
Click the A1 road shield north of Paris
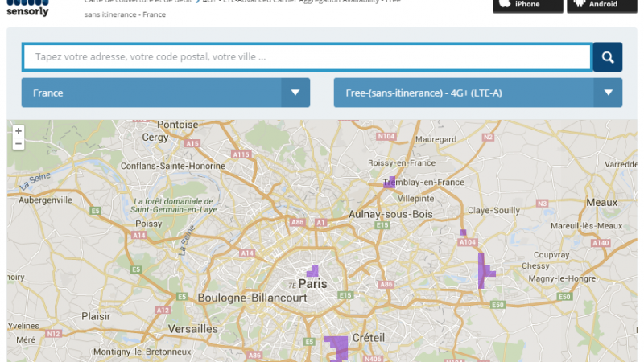pyautogui.click(x=320, y=223)
